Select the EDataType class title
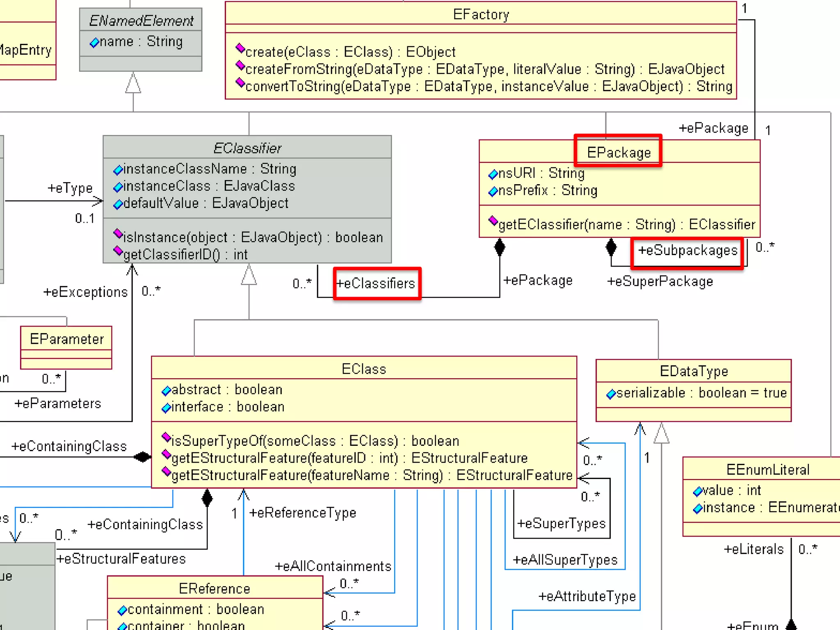840x630 pixels. coord(694,371)
